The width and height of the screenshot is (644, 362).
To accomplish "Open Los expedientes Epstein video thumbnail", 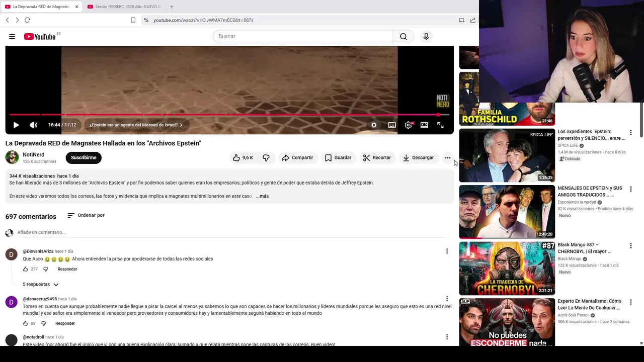I will [x=507, y=155].
